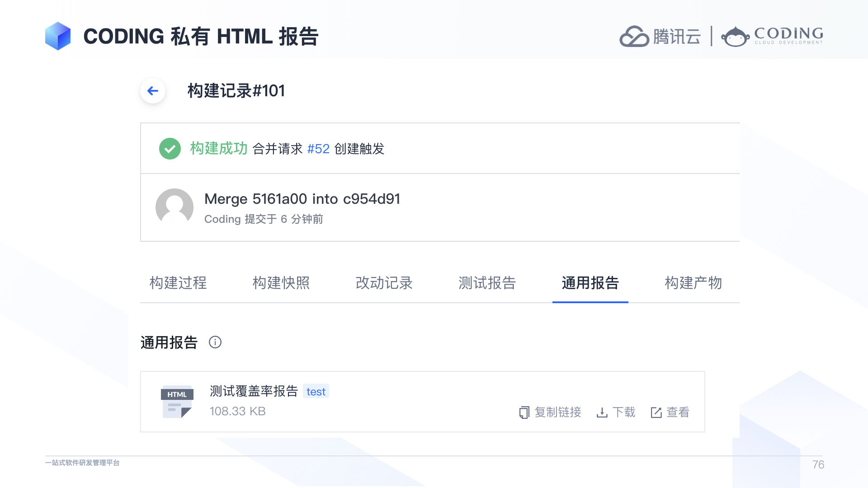
Task: Click the 测试覆盖率报告 report title
Action: pyautogui.click(x=254, y=391)
